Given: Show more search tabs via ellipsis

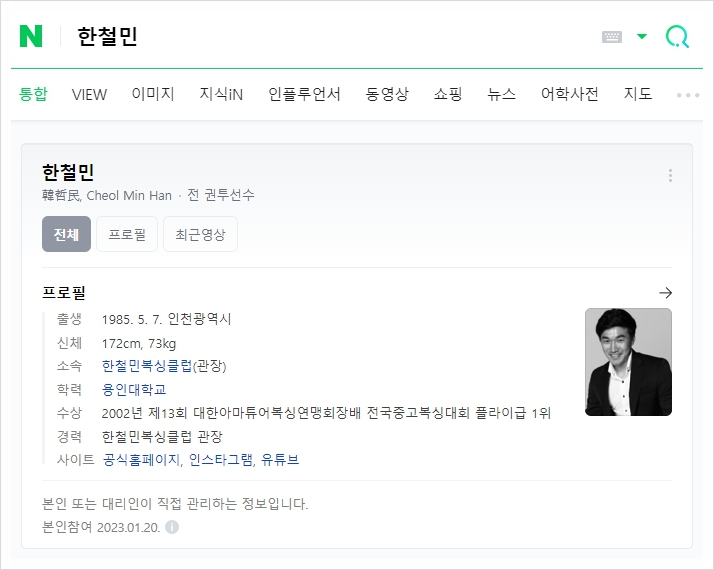Looking at the screenshot, I should click(688, 95).
